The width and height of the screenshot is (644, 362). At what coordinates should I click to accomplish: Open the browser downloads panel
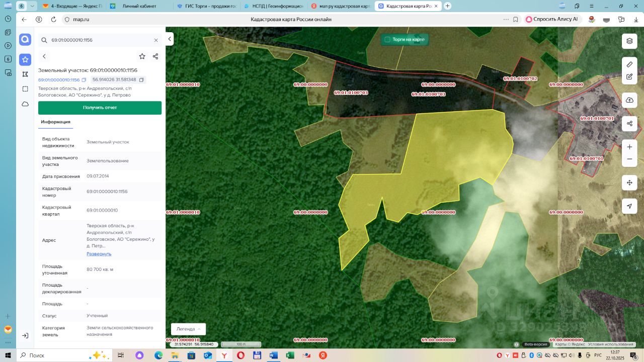click(636, 20)
